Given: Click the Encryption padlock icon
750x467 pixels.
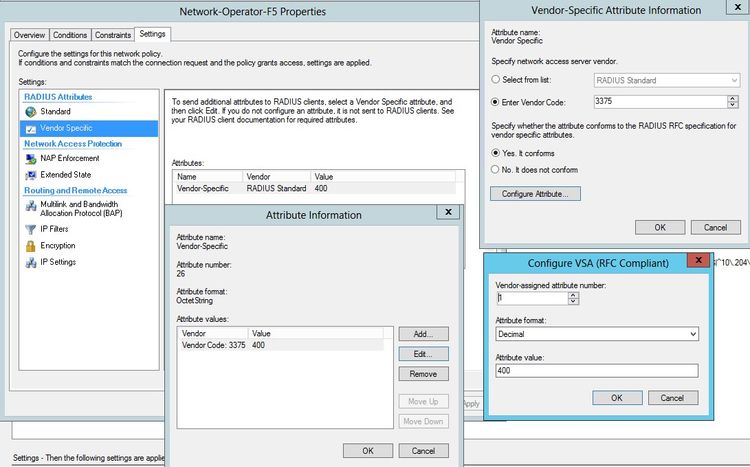Looking at the screenshot, I should [31, 246].
